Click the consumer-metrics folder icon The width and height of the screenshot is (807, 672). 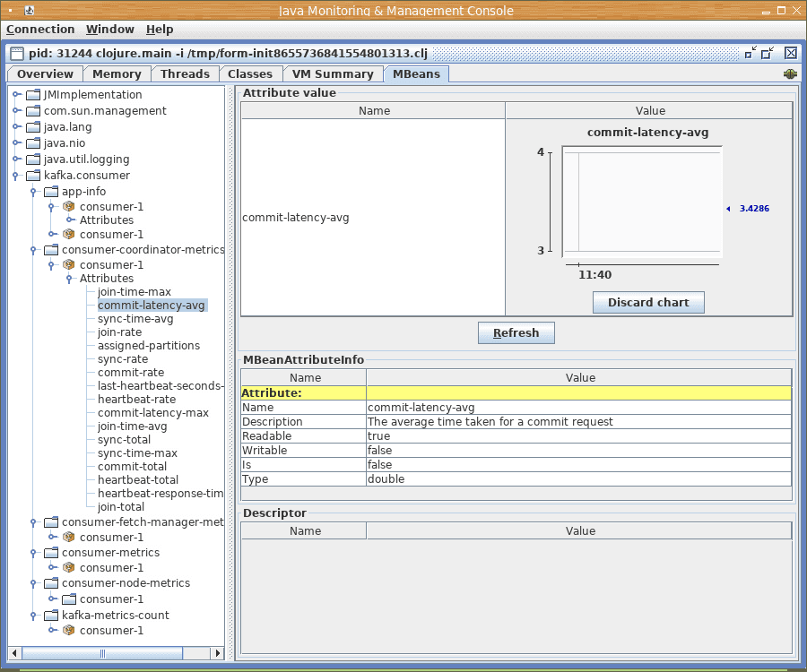(50, 553)
